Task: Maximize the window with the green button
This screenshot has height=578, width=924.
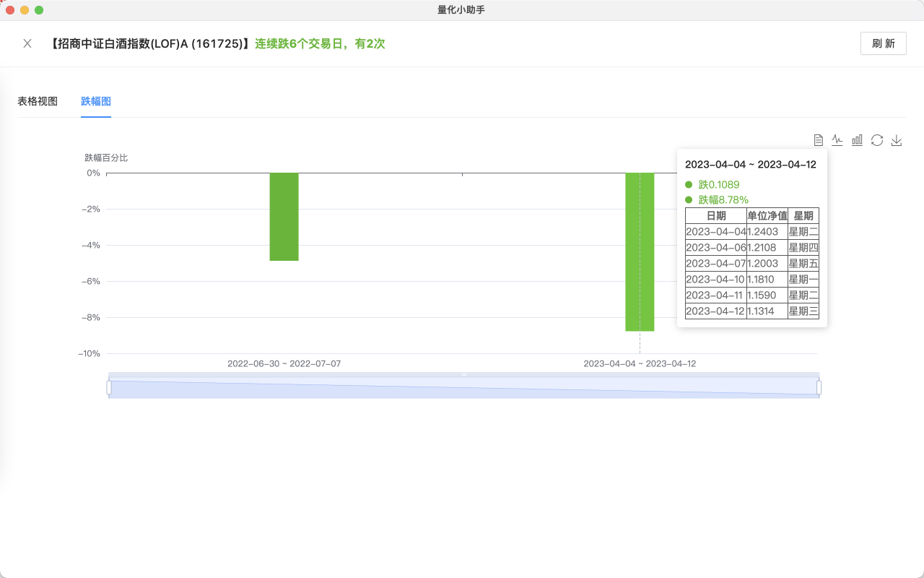Action: click(39, 10)
